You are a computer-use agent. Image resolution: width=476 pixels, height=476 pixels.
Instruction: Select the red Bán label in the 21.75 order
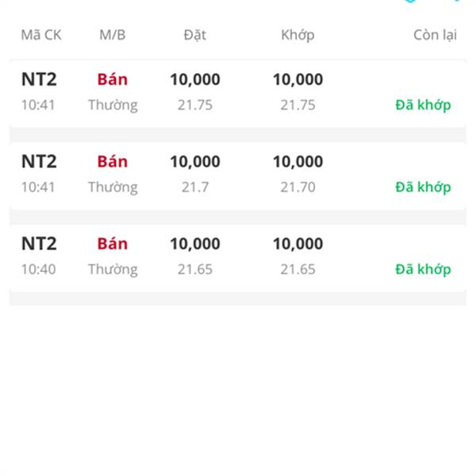(x=113, y=79)
